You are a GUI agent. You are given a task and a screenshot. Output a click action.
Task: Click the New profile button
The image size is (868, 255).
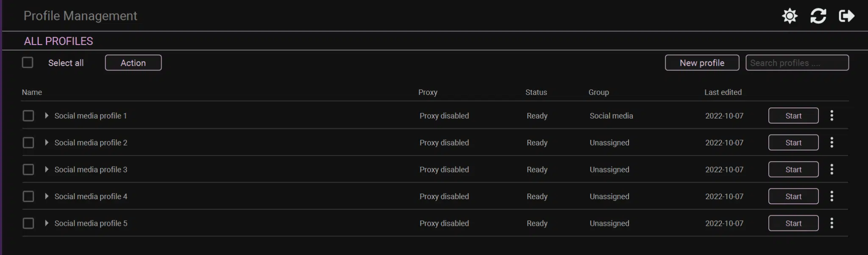pyautogui.click(x=702, y=63)
